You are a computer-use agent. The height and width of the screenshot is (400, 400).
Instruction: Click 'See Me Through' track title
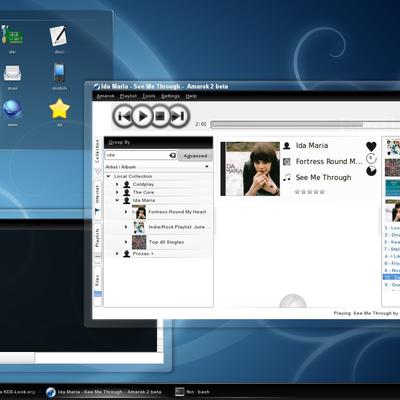pyautogui.click(x=323, y=177)
